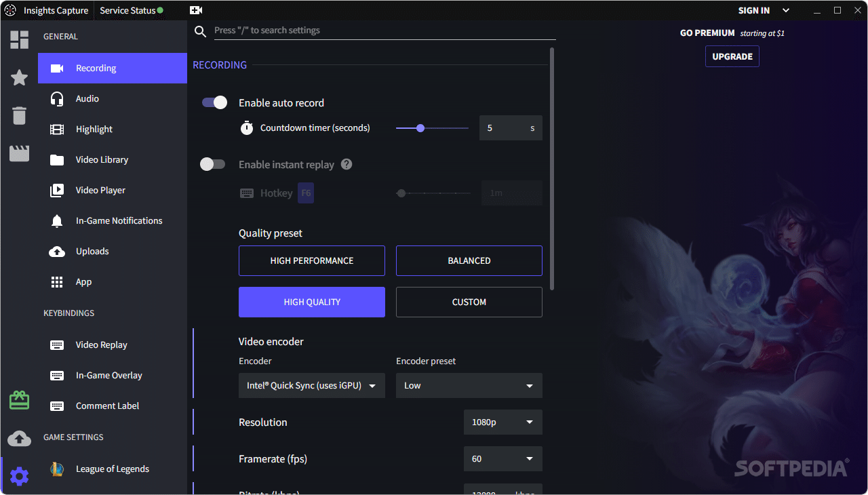The image size is (868, 495).
Task: Open Audio settings
Action: click(113, 98)
